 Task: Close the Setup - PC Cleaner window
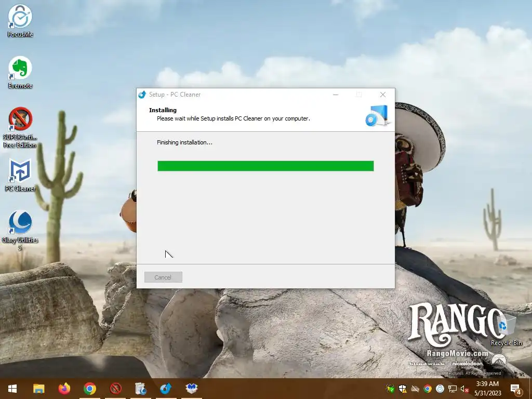(x=383, y=95)
